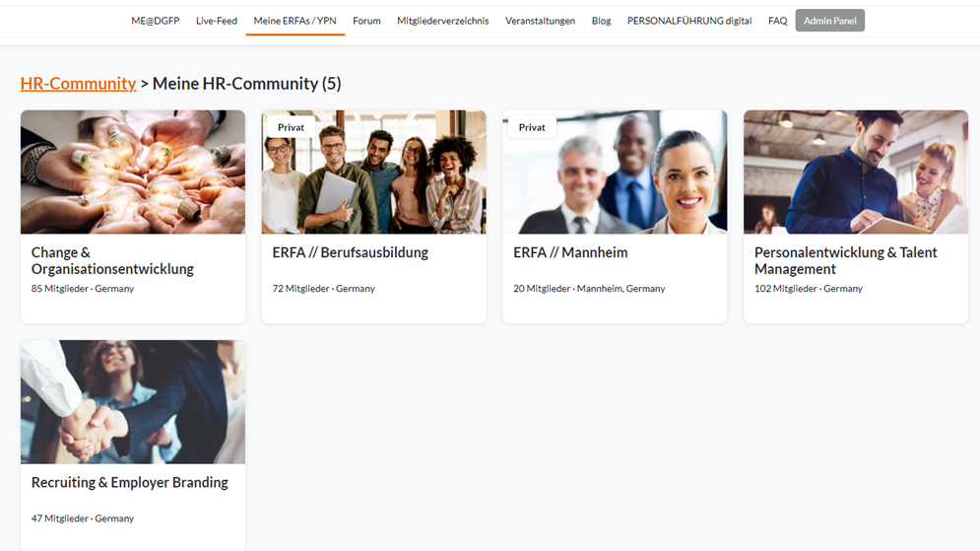
Task: Open the ME@DGFP menu item
Action: [x=155, y=21]
